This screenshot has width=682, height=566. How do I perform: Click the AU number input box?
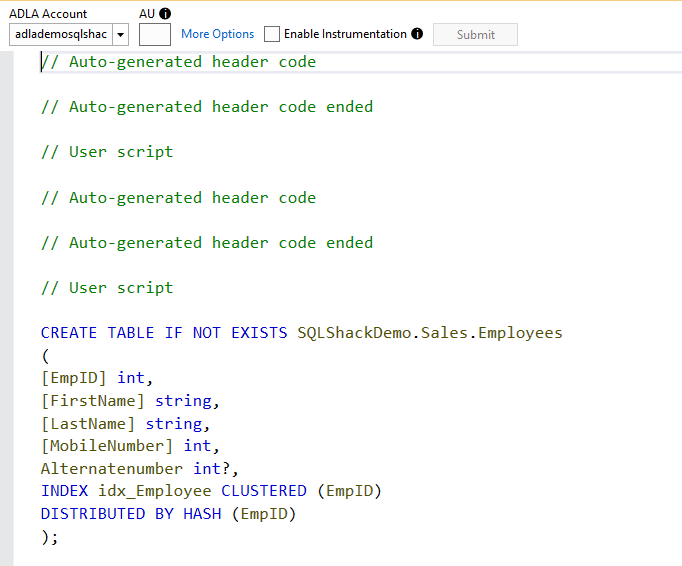pyautogui.click(x=154, y=34)
